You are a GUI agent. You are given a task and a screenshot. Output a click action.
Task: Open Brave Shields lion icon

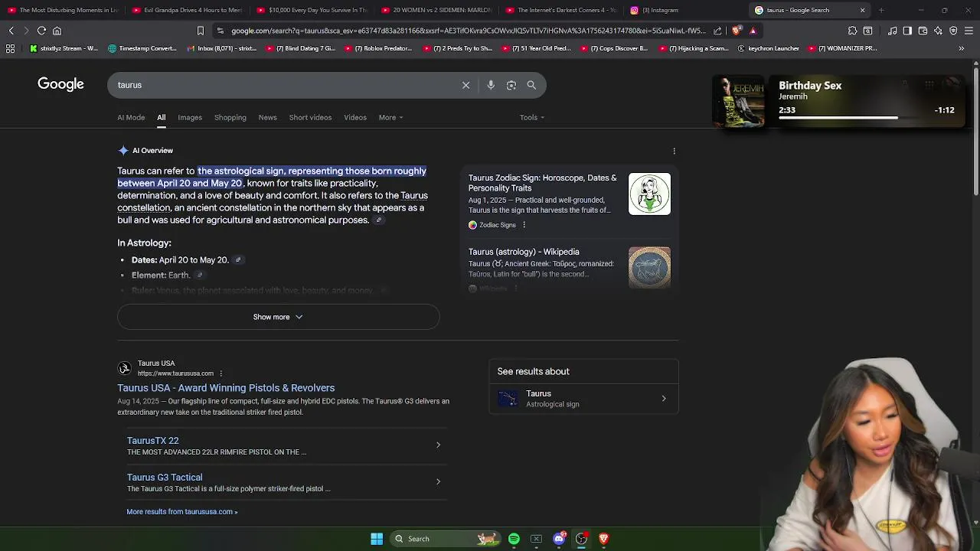[x=737, y=31]
